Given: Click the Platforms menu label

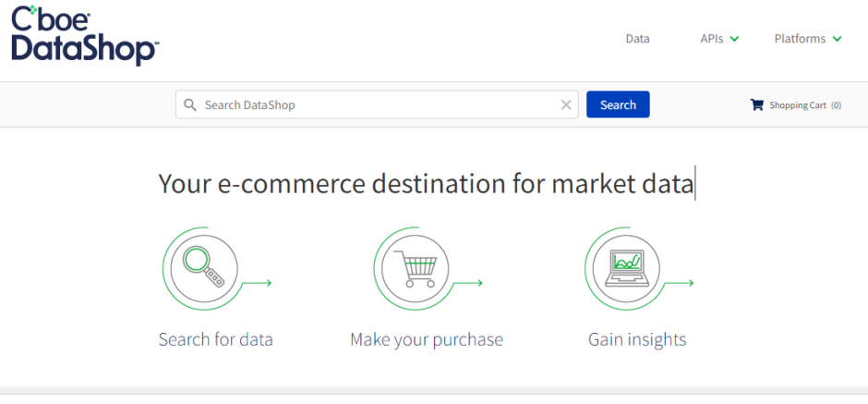Looking at the screenshot, I should [800, 39].
